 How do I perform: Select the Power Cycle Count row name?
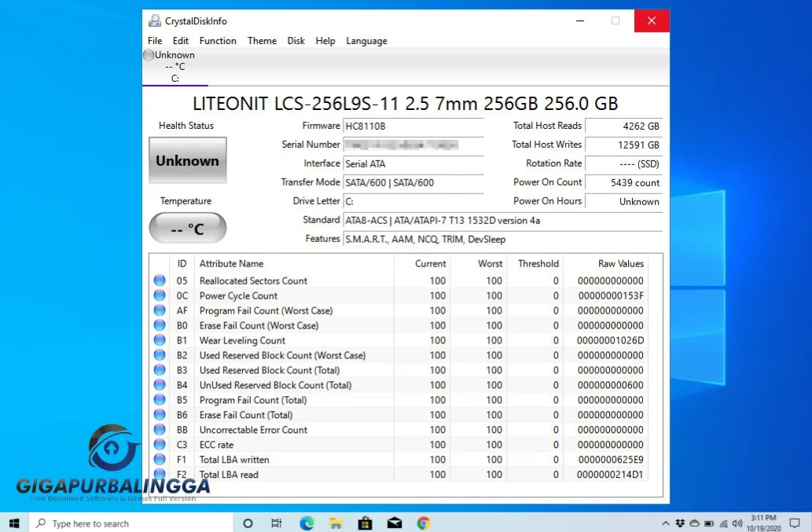[238, 295]
